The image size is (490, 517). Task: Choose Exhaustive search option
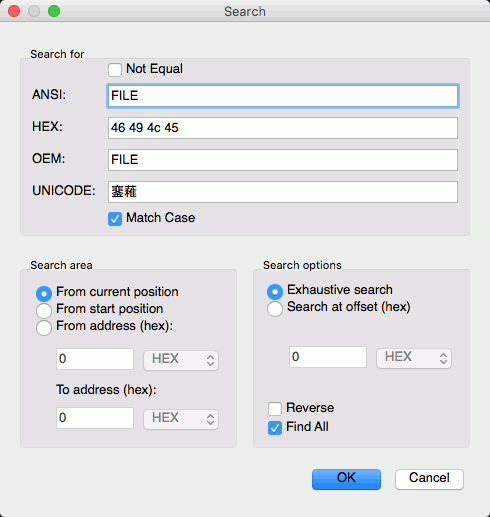275,292
